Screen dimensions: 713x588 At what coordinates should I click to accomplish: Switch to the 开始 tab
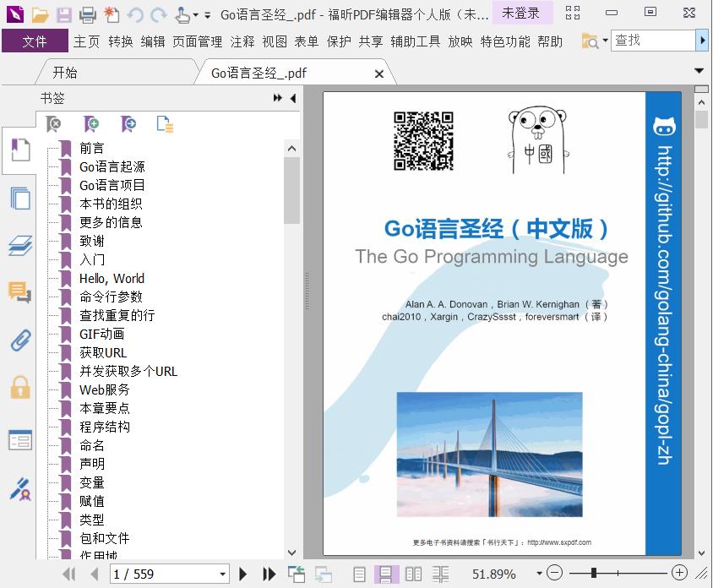tap(64, 73)
